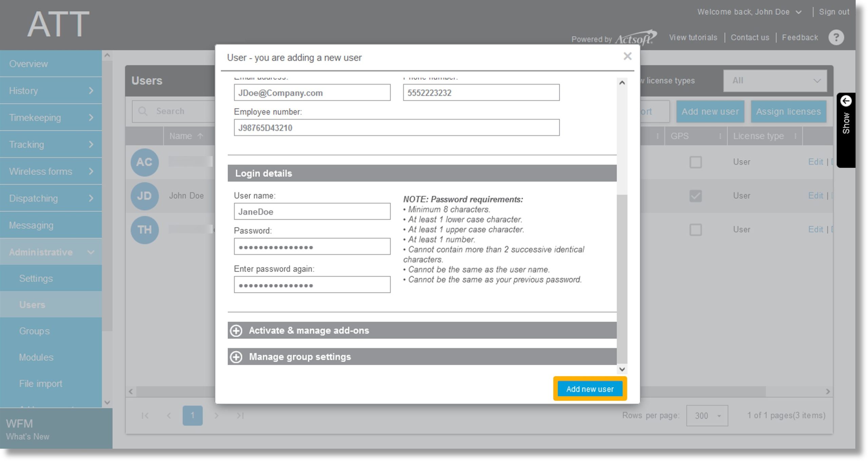Click the Actsoft logo
Image resolution: width=868 pixels, height=461 pixels.
pos(636,38)
